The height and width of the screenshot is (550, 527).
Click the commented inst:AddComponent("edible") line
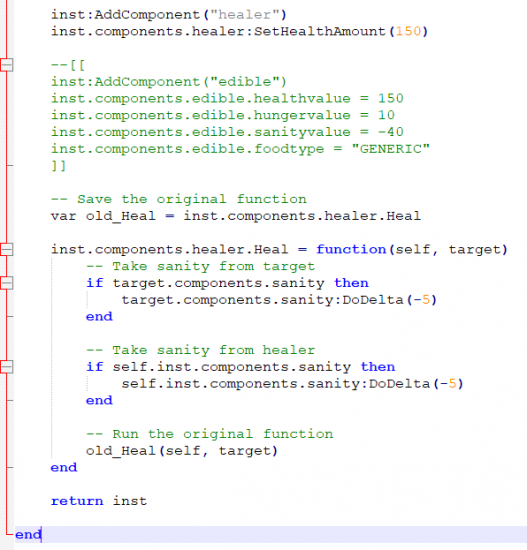tap(169, 82)
